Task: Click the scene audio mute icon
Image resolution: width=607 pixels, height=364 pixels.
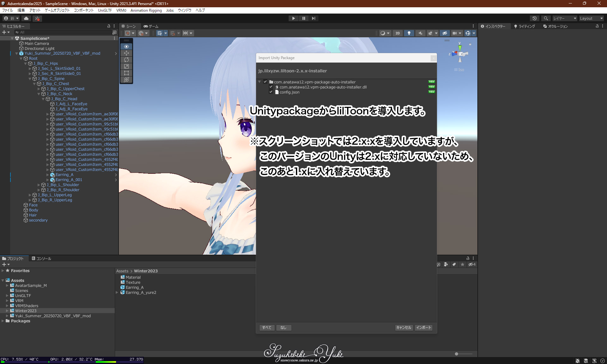Action: pyautogui.click(x=420, y=33)
